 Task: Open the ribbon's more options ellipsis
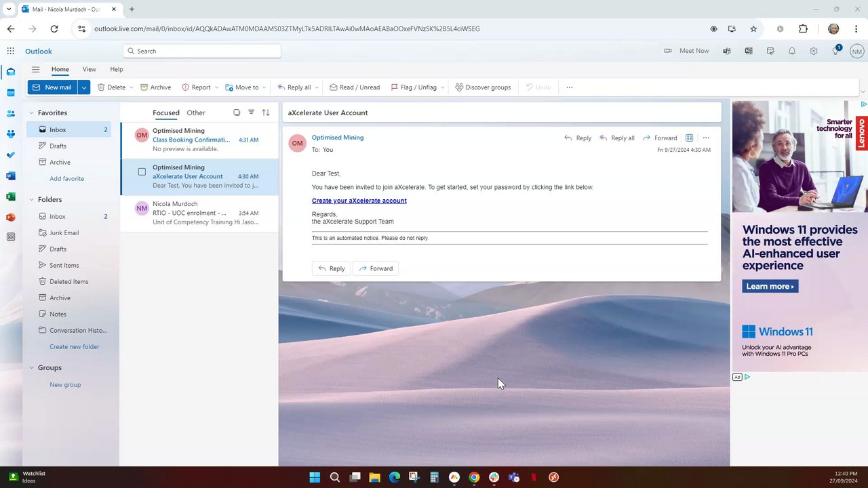tap(570, 87)
